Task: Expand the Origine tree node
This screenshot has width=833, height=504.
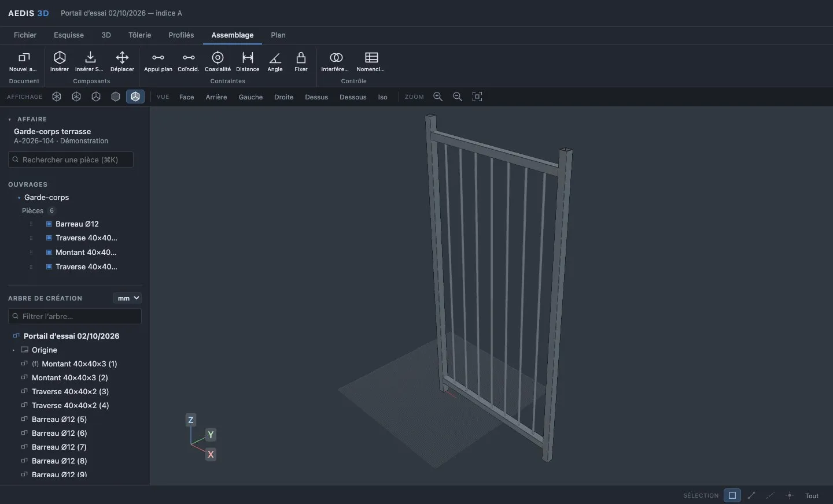Action: coord(13,350)
